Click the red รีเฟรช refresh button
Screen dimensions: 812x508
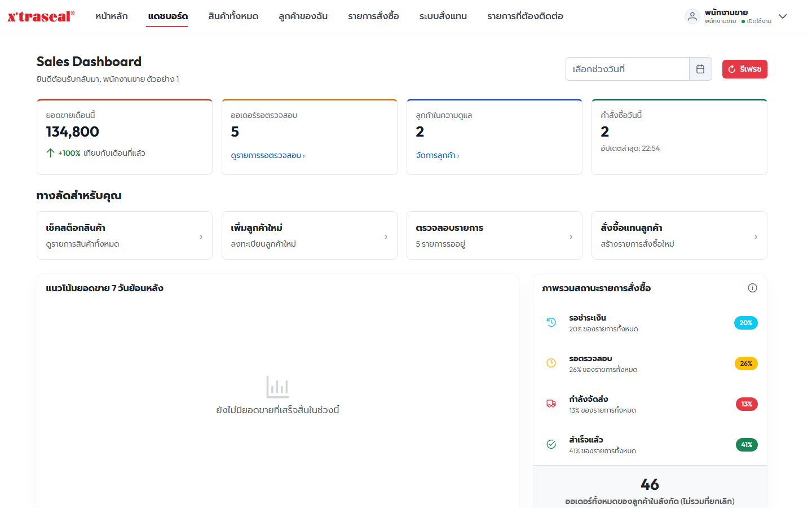[x=745, y=69]
